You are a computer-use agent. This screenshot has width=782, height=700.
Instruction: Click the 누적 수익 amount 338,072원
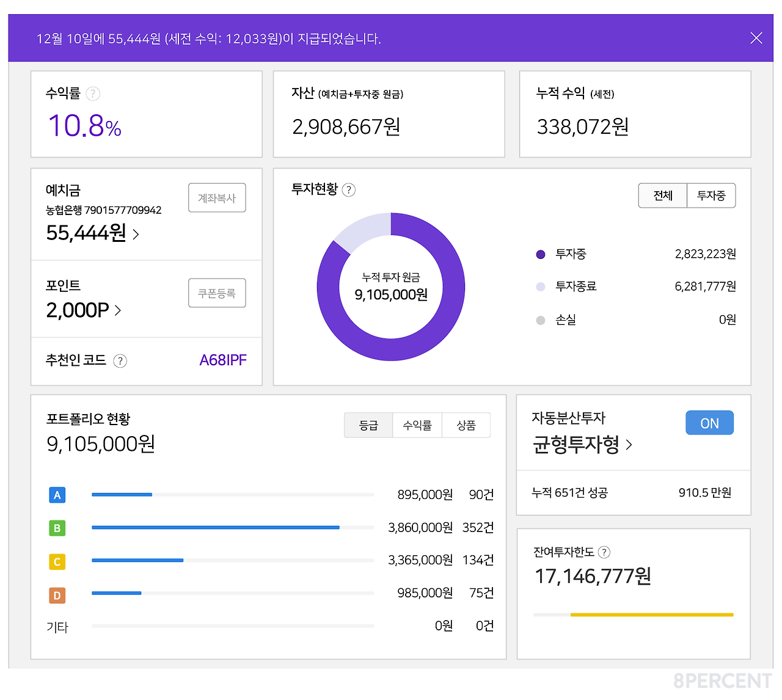coord(583,127)
